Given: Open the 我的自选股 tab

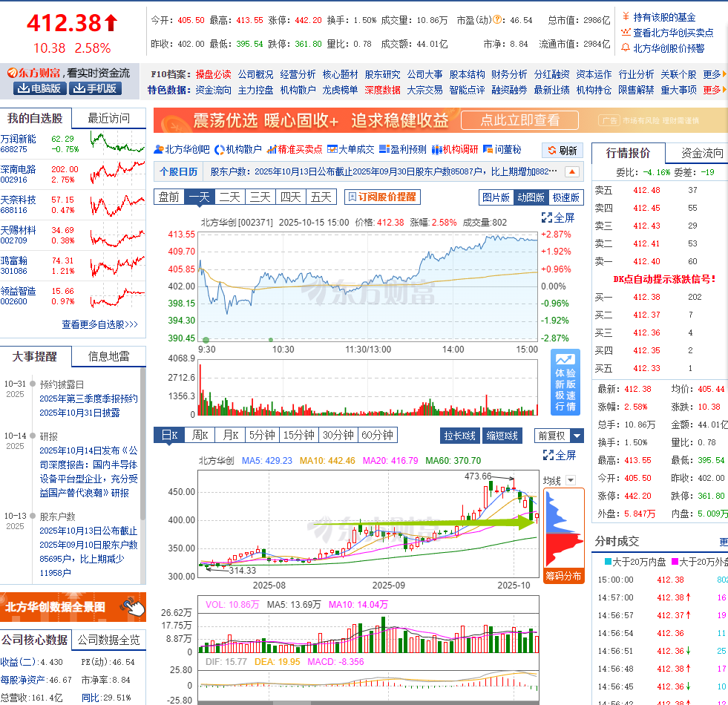Looking at the screenshot, I should tap(36, 119).
